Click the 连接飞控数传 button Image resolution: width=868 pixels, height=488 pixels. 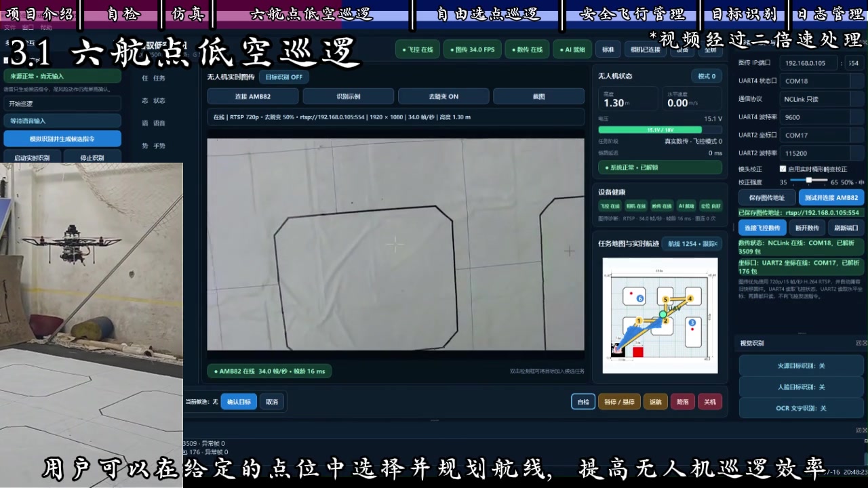click(762, 228)
